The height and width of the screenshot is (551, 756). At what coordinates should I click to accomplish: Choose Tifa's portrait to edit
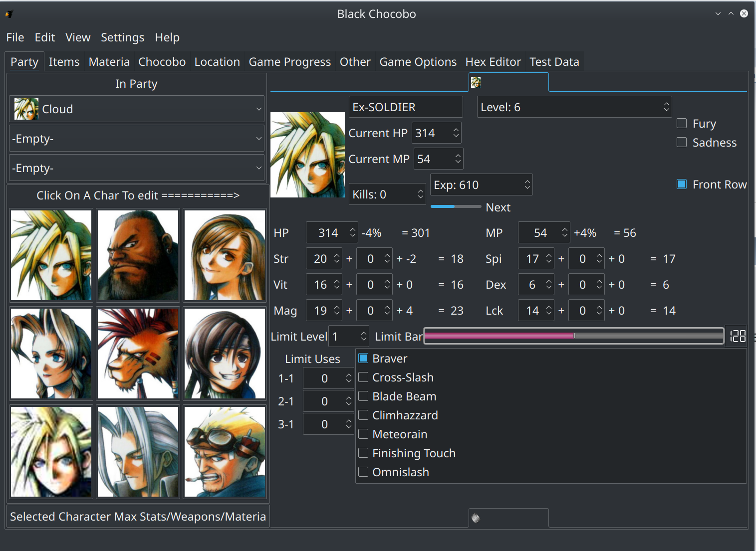(x=225, y=255)
